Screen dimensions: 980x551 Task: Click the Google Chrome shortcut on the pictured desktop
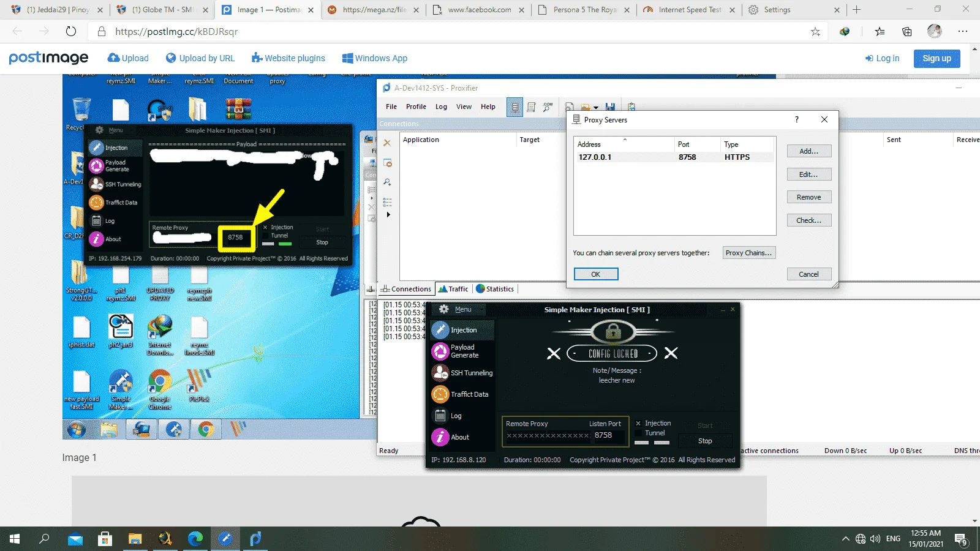pos(160,390)
